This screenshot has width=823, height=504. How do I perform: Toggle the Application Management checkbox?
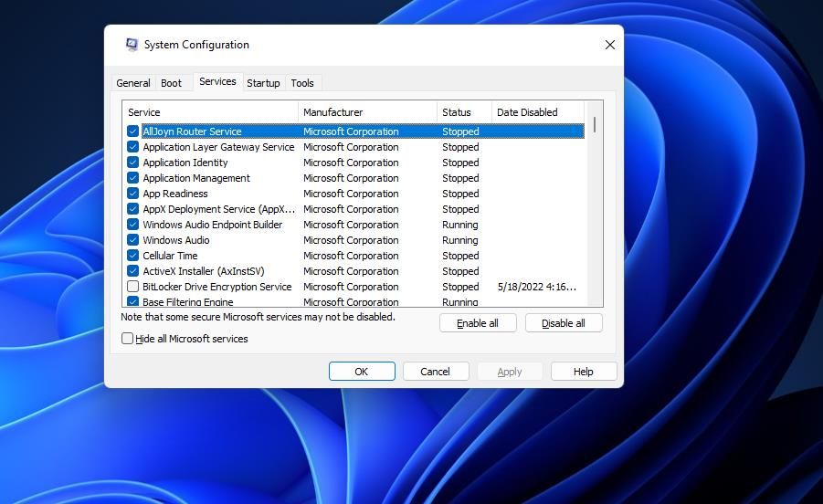click(x=132, y=178)
